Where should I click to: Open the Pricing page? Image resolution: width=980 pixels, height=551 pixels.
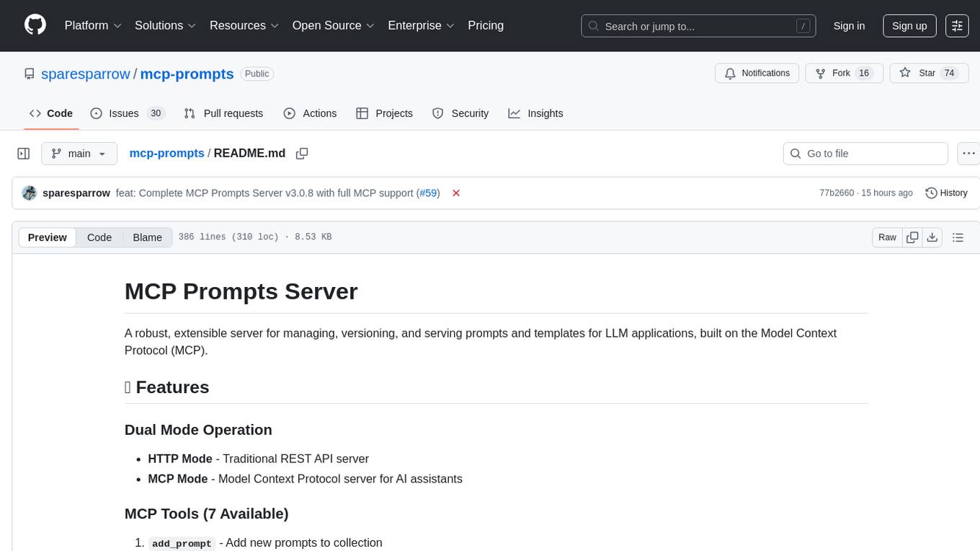pyautogui.click(x=486, y=25)
